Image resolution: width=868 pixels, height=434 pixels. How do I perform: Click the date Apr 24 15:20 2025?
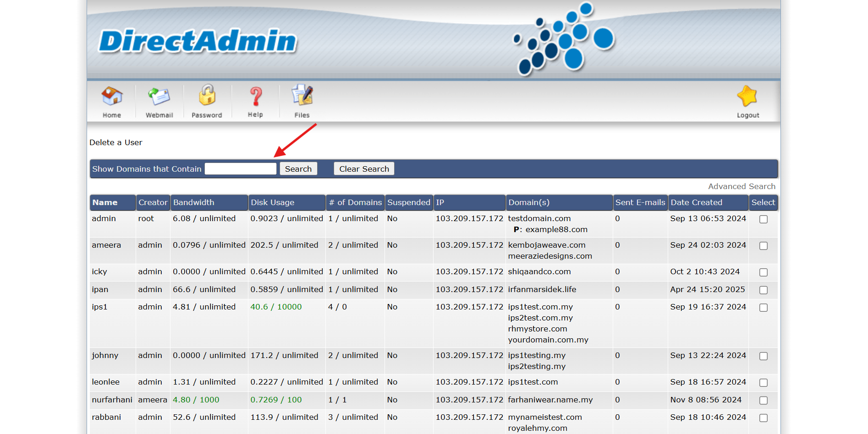(708, 289)
